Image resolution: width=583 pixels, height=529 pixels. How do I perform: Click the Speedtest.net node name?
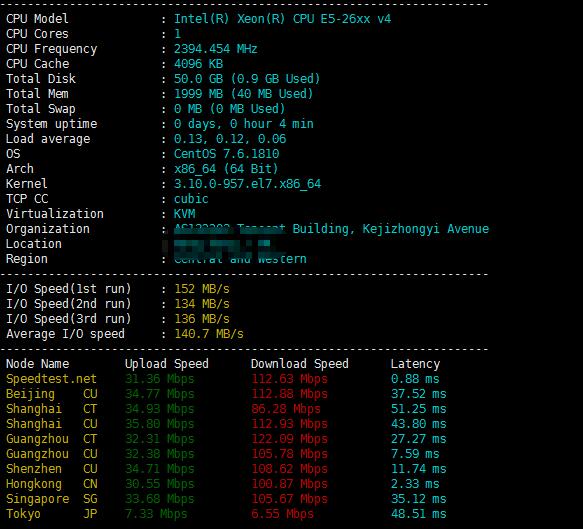coord(51,378)
